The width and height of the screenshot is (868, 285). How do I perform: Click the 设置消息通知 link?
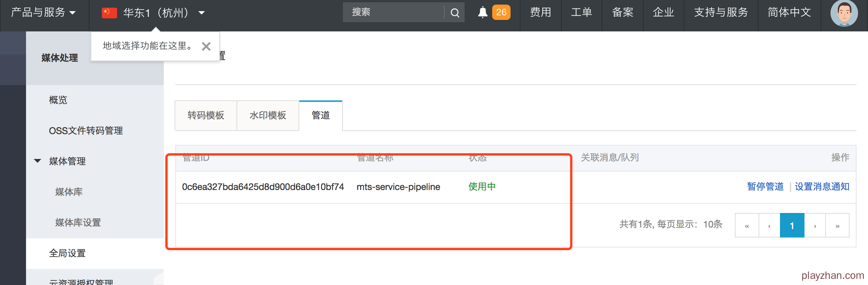tap(822, 187)
